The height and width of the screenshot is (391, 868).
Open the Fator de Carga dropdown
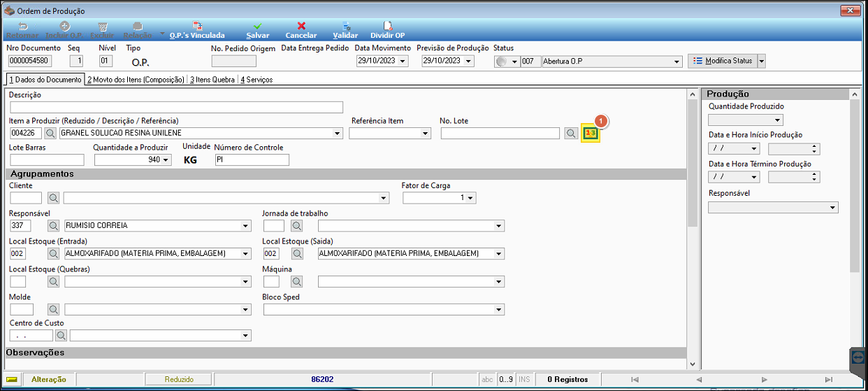tap(470, 198)
